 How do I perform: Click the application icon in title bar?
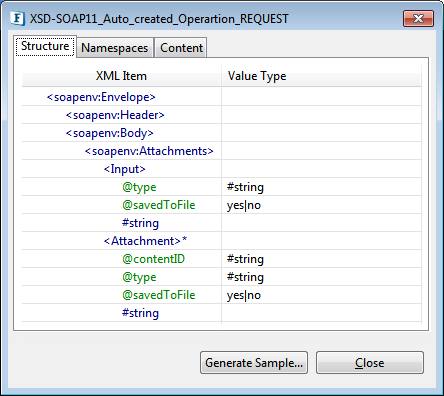click(x=17, y=18)
